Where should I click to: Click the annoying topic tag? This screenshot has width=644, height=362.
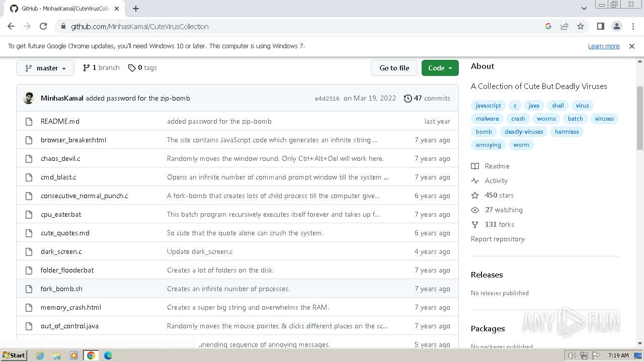[489, 145]
